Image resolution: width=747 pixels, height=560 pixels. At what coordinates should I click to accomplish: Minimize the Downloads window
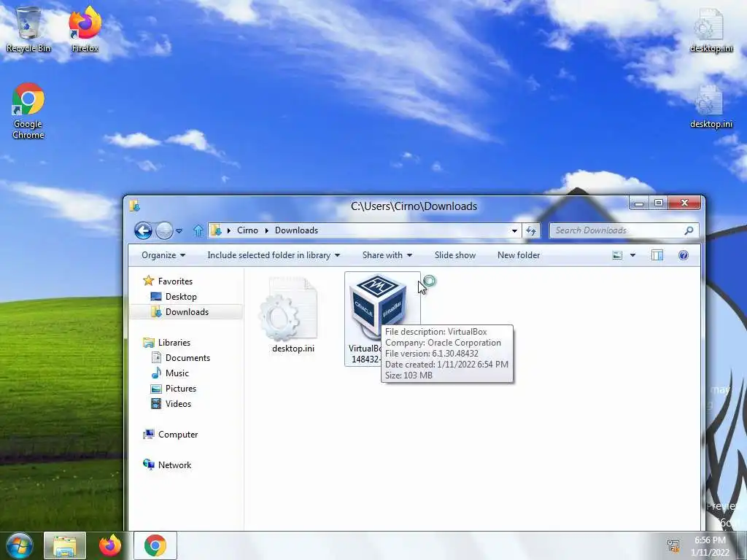(639, 203)
